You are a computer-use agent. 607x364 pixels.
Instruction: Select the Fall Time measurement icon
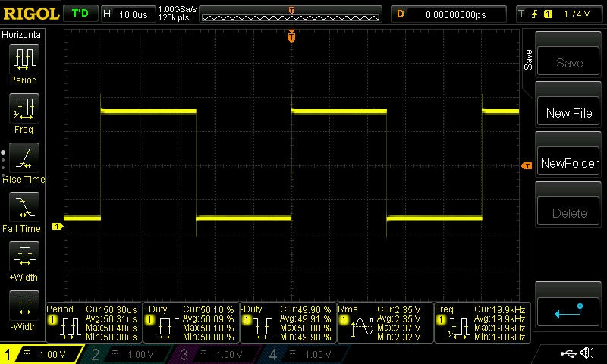click(x=24, y=207)
